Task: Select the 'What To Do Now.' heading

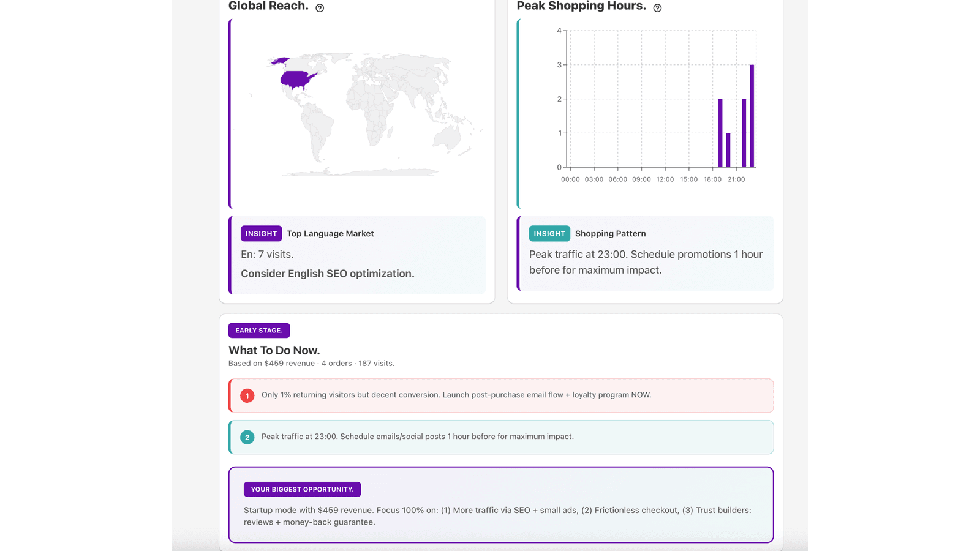Action: (x=274, y=351)
